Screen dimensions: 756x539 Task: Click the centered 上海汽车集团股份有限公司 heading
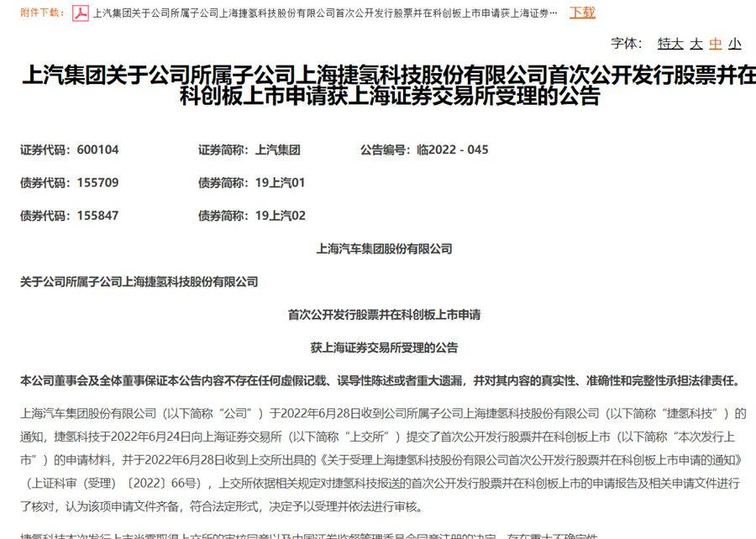tap(384, 249)
